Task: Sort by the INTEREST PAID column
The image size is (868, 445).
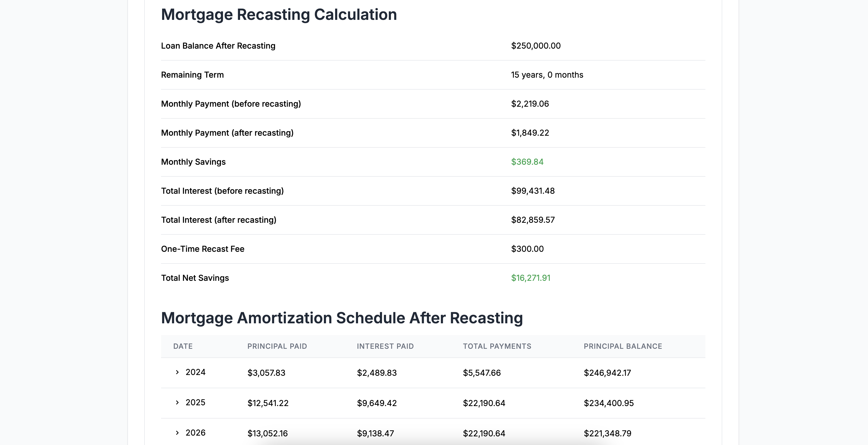Action: (385, 346)
